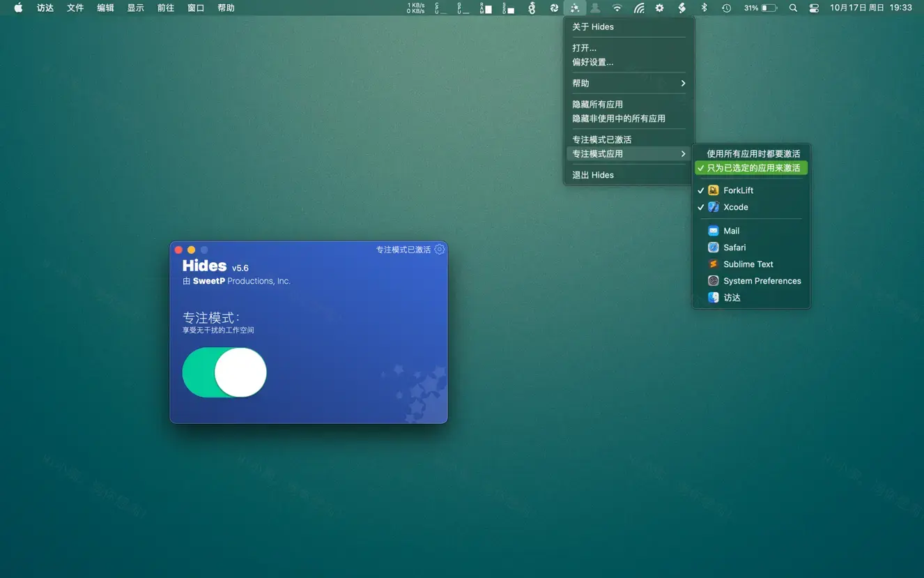Viewport: 924px width, 578px height.
Task: Click the Safari icon in the submenu
Action: (713, 247)
